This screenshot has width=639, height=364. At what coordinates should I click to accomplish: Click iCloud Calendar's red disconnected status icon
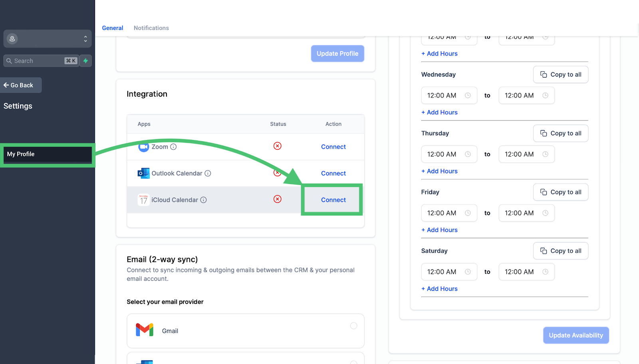click(x=278, y=199)
